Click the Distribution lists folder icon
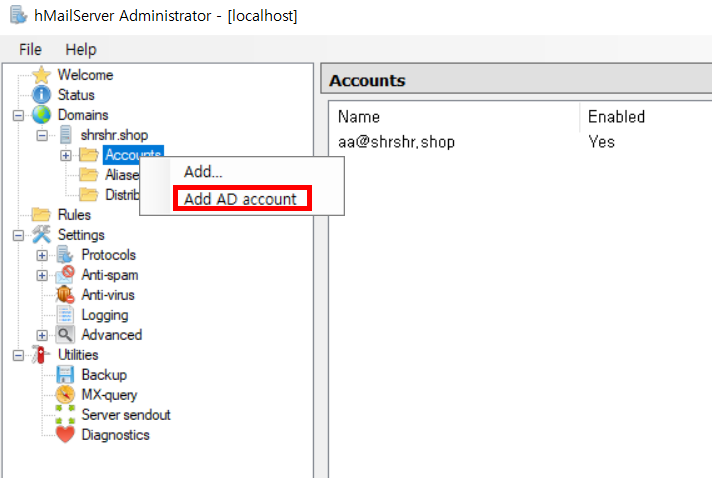 tap(89, 195)
